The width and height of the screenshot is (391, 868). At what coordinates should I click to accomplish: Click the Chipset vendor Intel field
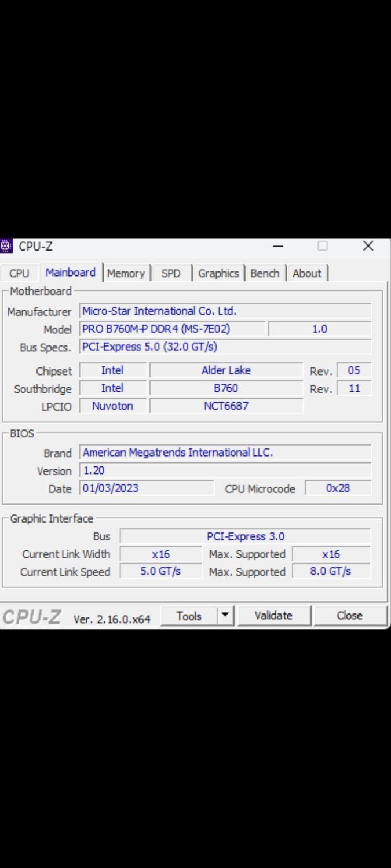(112, 370)
